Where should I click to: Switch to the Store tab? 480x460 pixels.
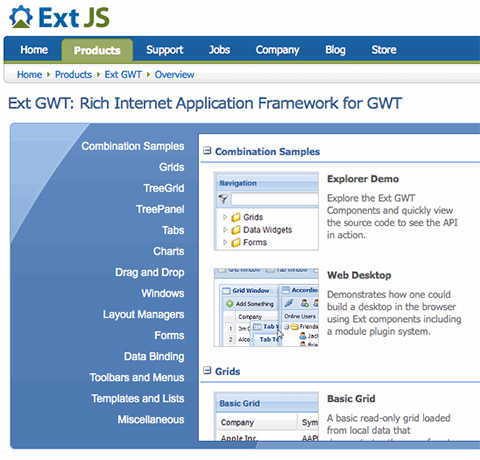(x=384, y=50)
